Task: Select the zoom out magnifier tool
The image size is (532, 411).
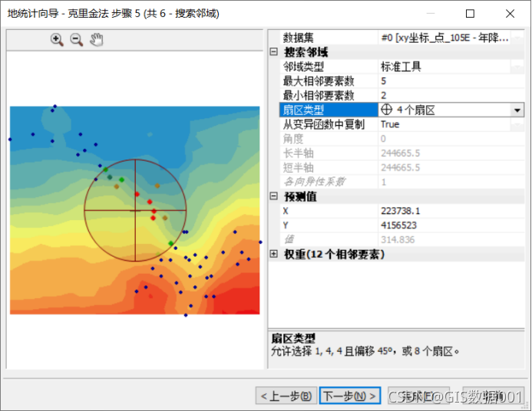Action: tap(77, 40)
